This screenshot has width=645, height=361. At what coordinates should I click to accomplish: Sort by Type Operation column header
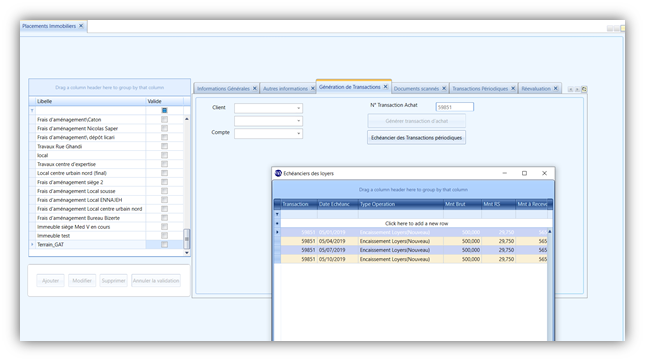(401, 204)
